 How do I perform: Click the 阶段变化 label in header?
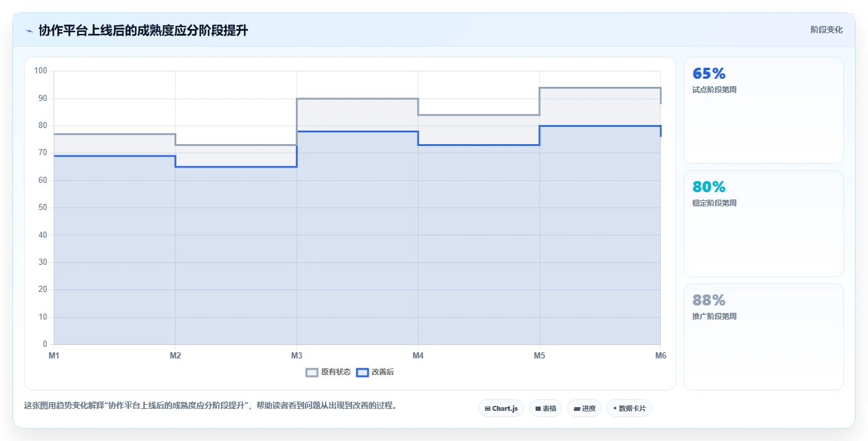(826, 30)
